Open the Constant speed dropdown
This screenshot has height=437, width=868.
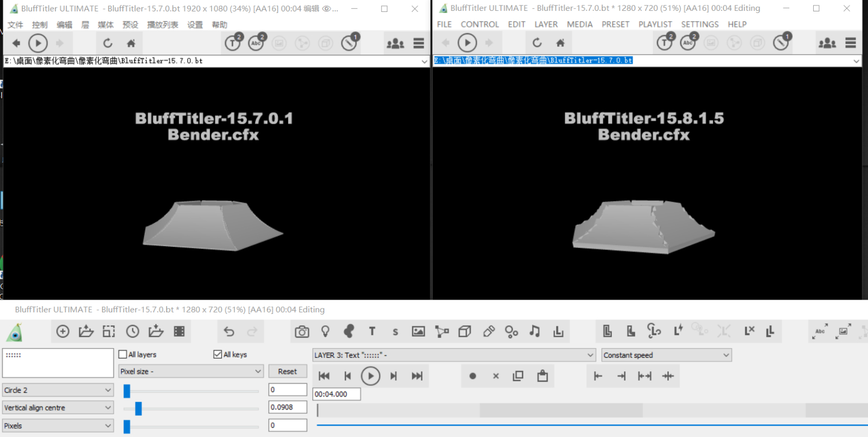coord(667,355)
